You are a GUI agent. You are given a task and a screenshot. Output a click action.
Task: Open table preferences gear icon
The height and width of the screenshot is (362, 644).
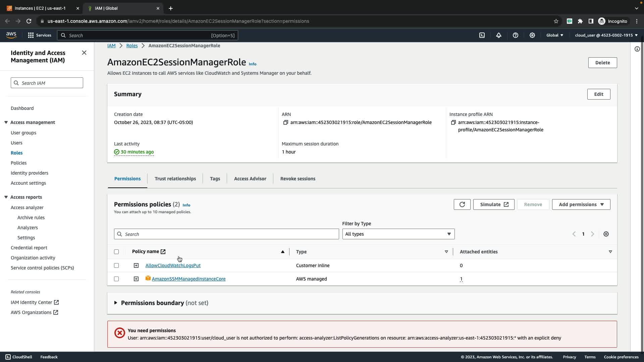606,234
